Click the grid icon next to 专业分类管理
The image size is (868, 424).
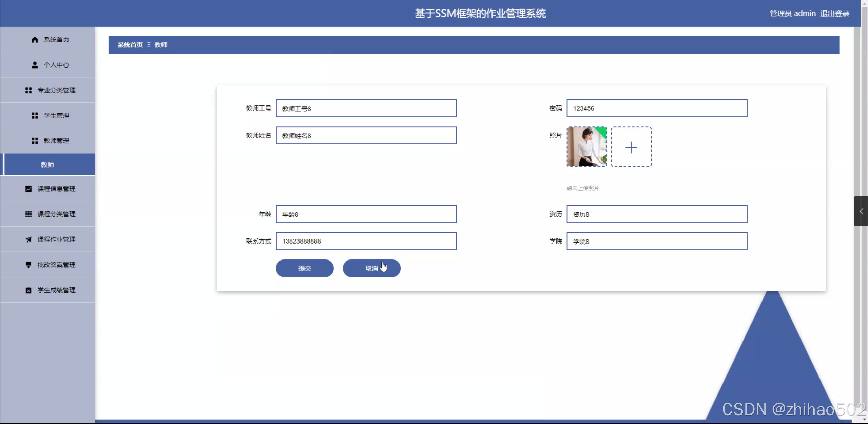click(x=28, y=90)
